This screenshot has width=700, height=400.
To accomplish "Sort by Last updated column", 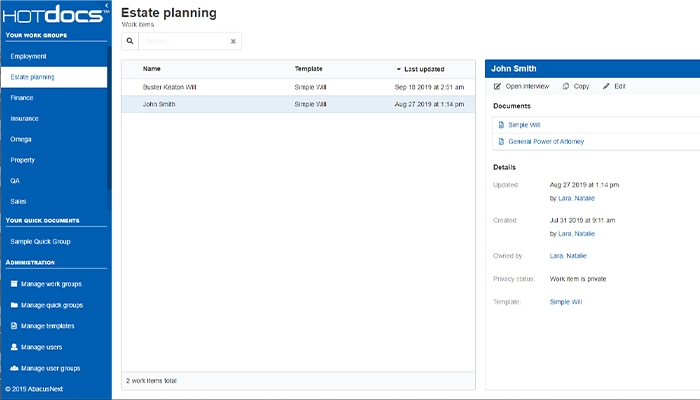I will click(424, 69).
